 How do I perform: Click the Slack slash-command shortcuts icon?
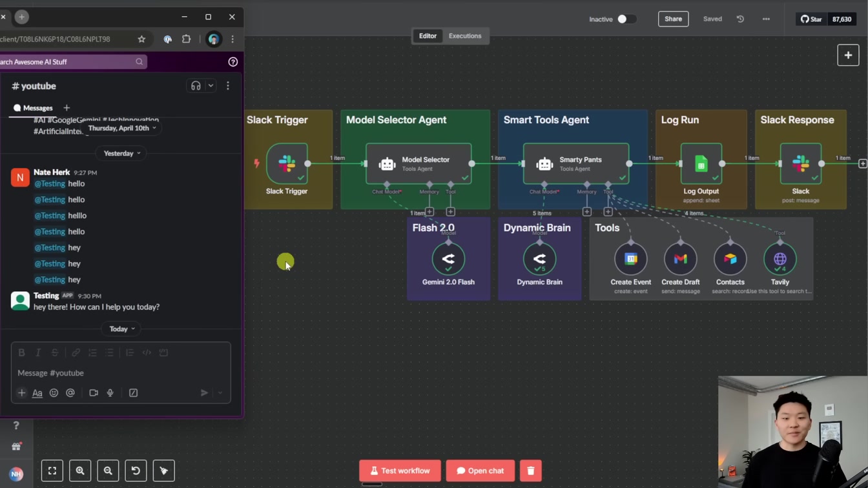coord(133,392)
